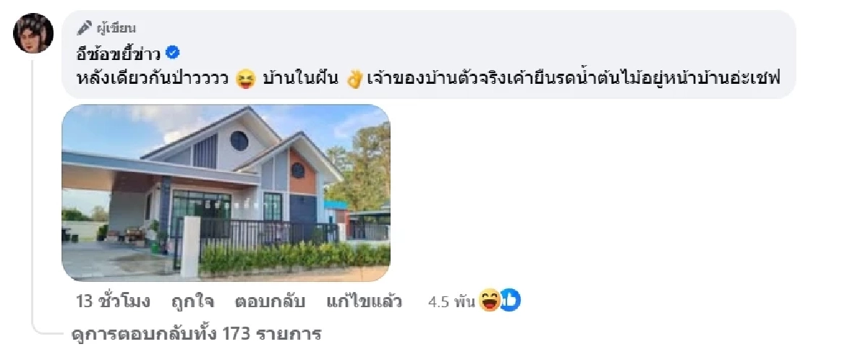View edit history via แก้ไขแล้ว
The image size is (868, 352).
pyautogui.click(x=364, y=301)
